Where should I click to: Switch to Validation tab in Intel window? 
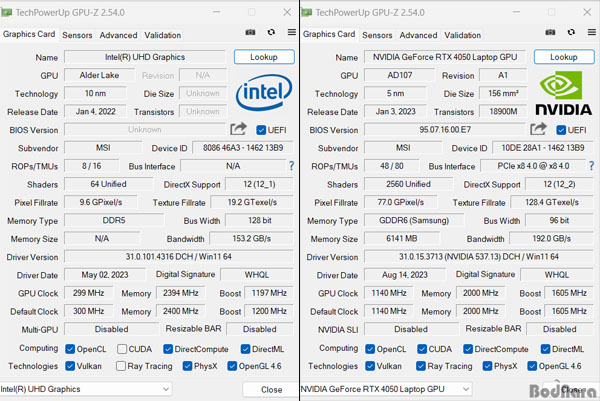click(163, 35)
